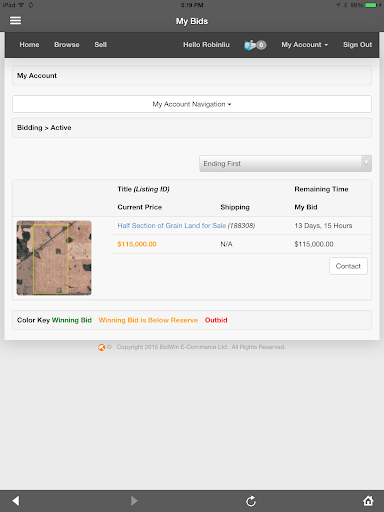Tap the forward arrow in bottom bar
This screenshot has height=512, width=384.
(x=134, y=500)
